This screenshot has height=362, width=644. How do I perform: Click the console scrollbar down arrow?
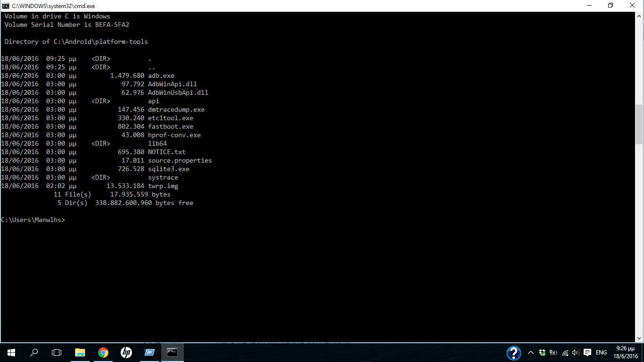pos(639,337)
